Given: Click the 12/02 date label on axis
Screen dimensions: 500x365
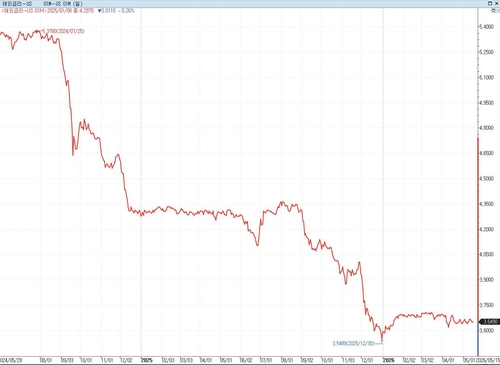Looking at the screenshot, I should coord(126,360).
